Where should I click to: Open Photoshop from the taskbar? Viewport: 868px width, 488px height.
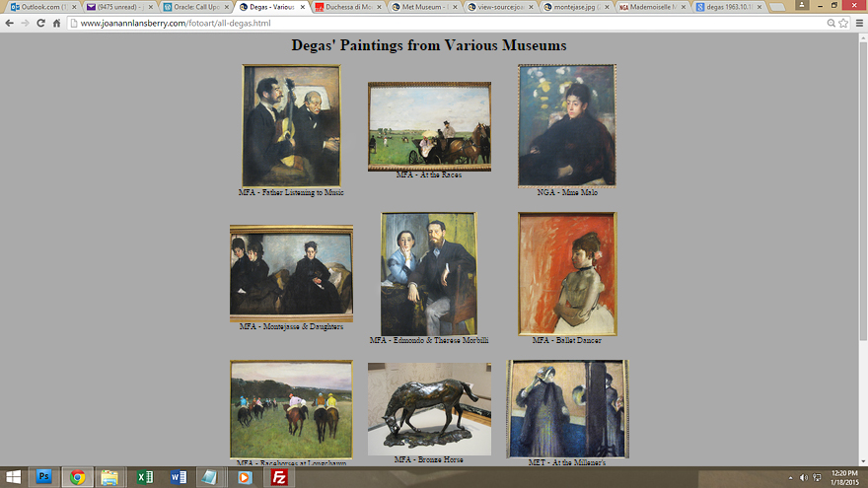click(43, 477)
